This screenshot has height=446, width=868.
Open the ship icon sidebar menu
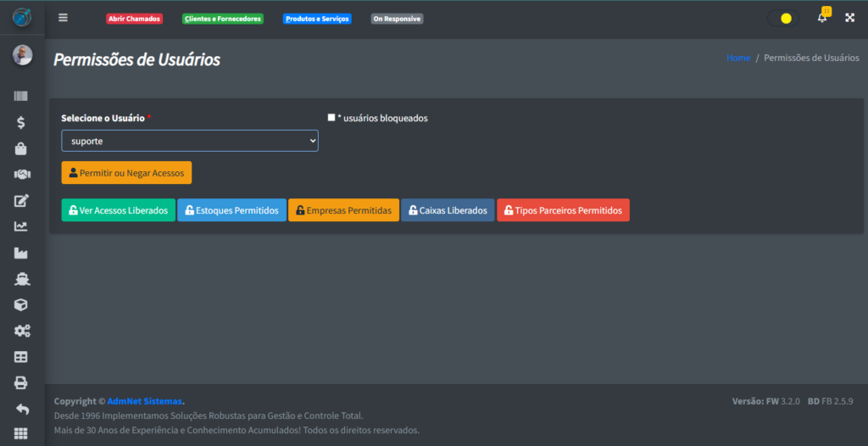[21, 279]
